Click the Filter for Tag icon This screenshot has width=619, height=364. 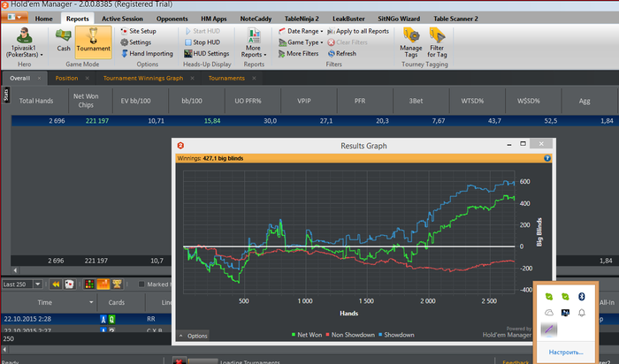coord(437,42)
